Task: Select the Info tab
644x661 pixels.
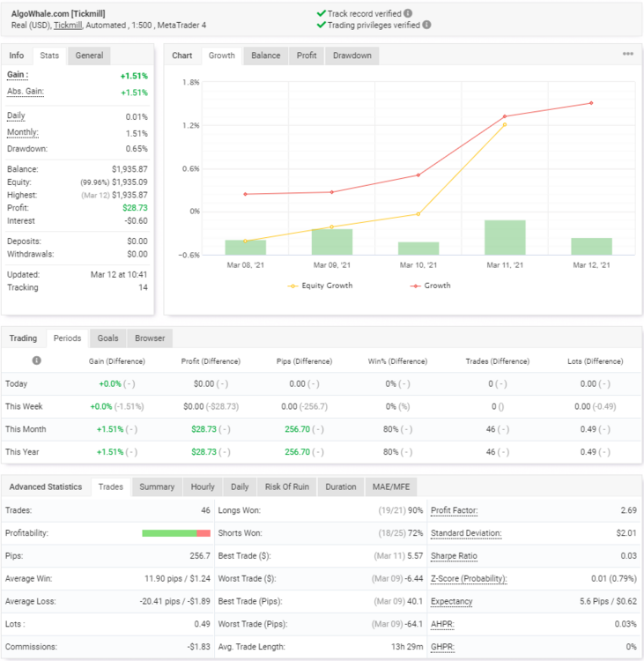Action: tap(17, 56)
